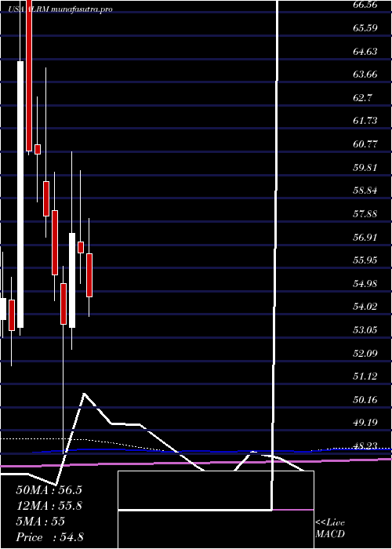Click the pink moving average line
The image size is (392, 549).
point(196,463)
